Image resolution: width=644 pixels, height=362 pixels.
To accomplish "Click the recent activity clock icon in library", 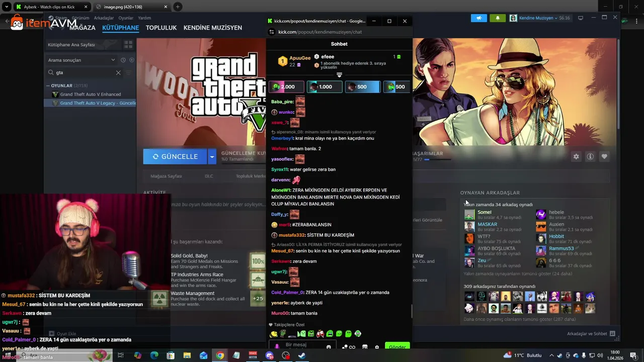I will [x=123, y=60].
